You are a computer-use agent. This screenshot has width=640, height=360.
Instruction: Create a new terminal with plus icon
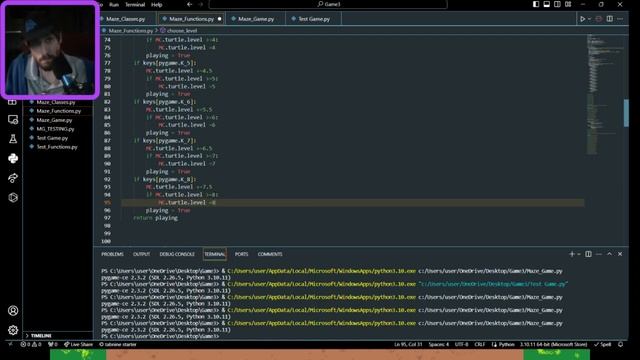[571, 254]
